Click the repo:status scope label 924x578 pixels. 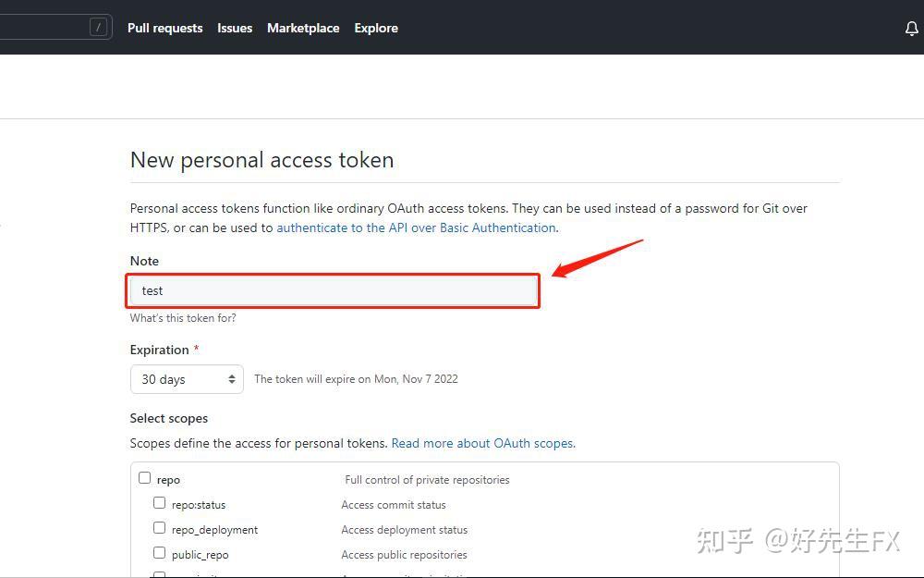pyautogui.click(x=199, y=505)
